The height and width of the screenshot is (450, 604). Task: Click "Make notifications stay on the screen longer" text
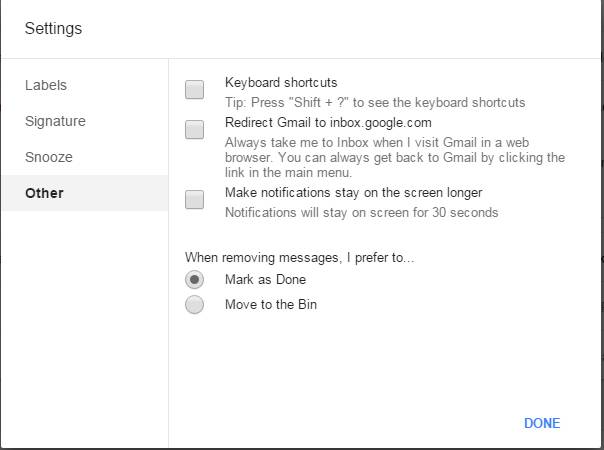pyautogui.click(x=354, y=192)
